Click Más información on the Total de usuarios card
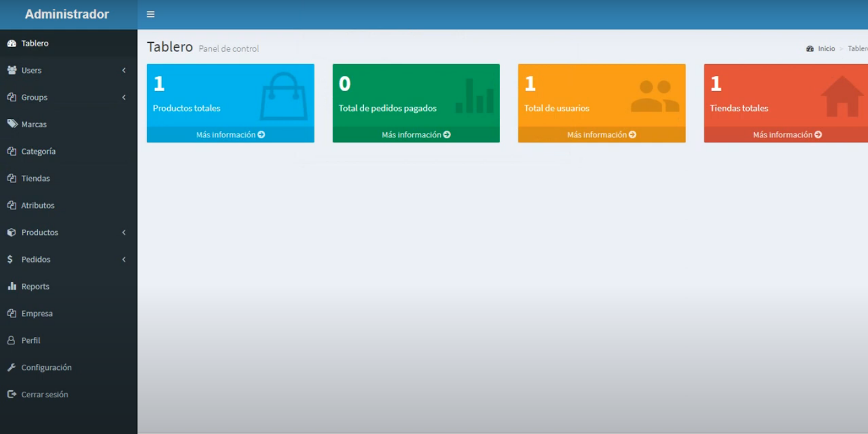The image size is (868, 434). (601, 135)
